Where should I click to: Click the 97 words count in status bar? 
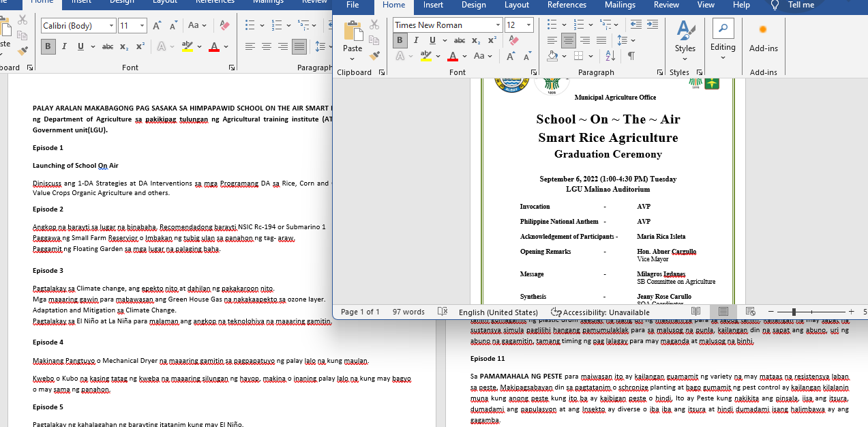click(x=408, y=312)
